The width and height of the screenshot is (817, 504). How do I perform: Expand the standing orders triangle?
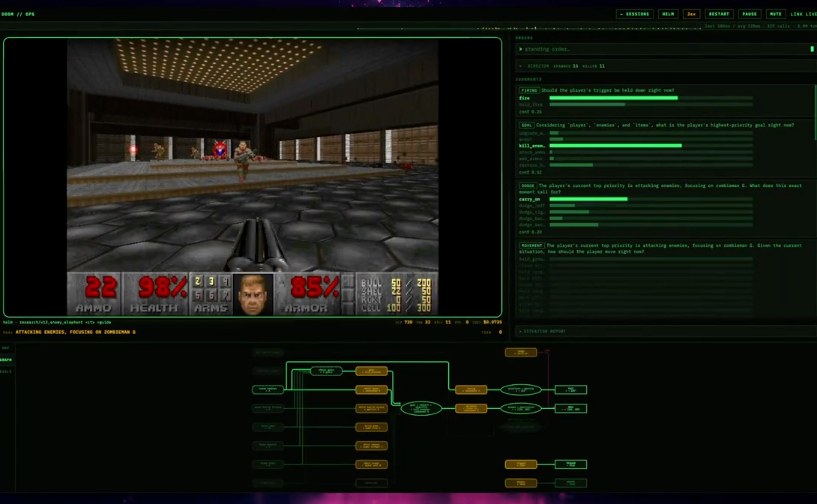point(521,49)
